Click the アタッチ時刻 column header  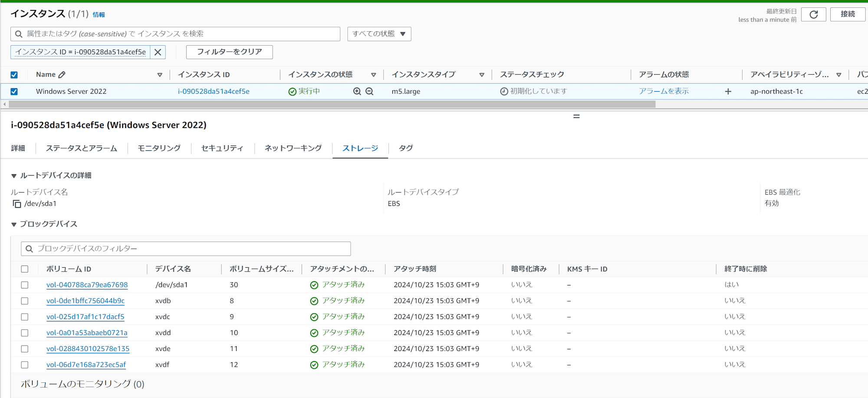415,269
